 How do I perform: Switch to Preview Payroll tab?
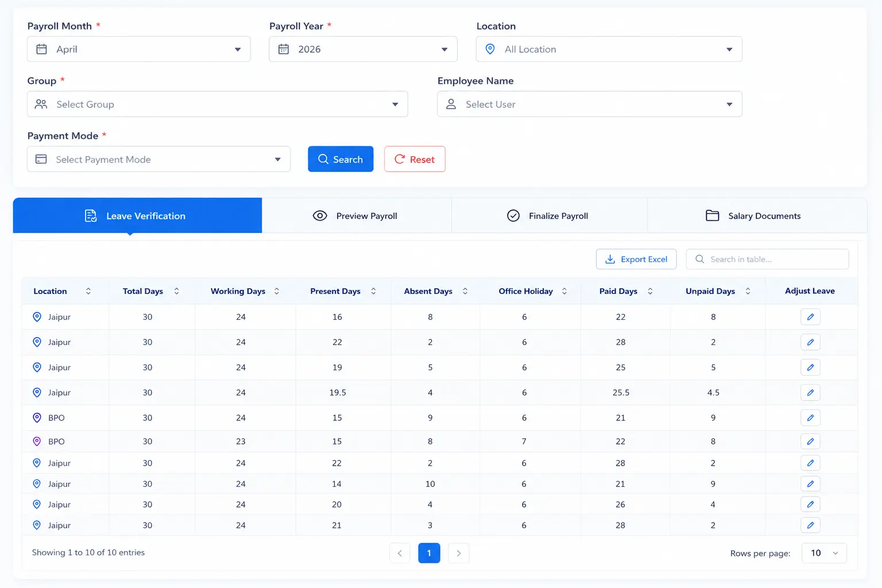point(357,216)
